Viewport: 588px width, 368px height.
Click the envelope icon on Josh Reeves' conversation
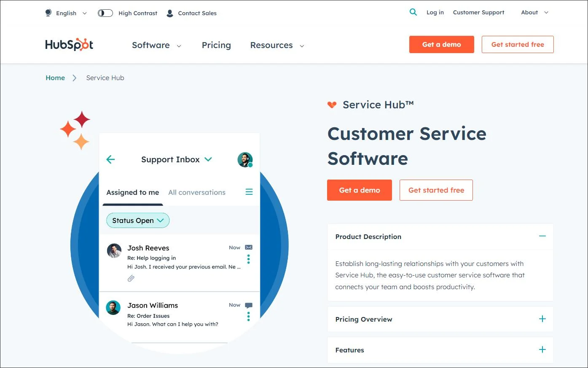click(248, 247)
